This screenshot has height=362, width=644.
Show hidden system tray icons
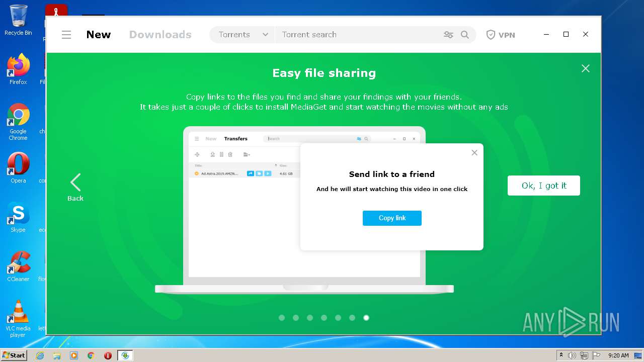[x=561, y=355]
